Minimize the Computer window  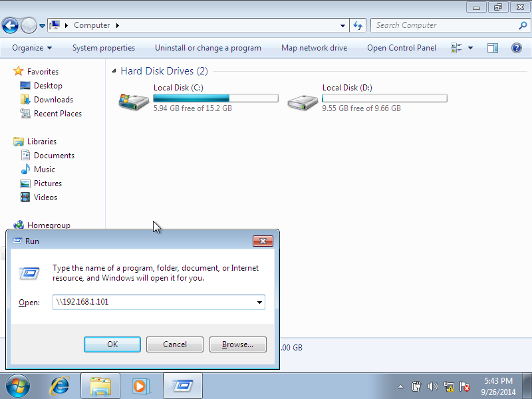(476, 7)
